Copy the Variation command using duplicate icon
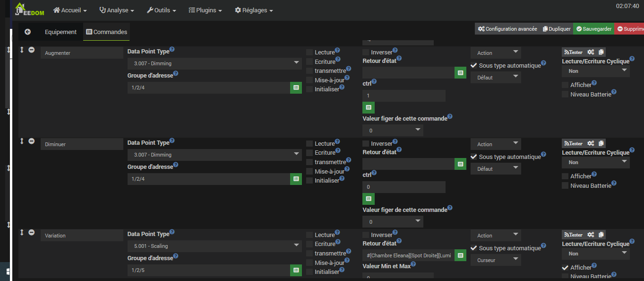This screenshot has width=644, height=281. 601,235
